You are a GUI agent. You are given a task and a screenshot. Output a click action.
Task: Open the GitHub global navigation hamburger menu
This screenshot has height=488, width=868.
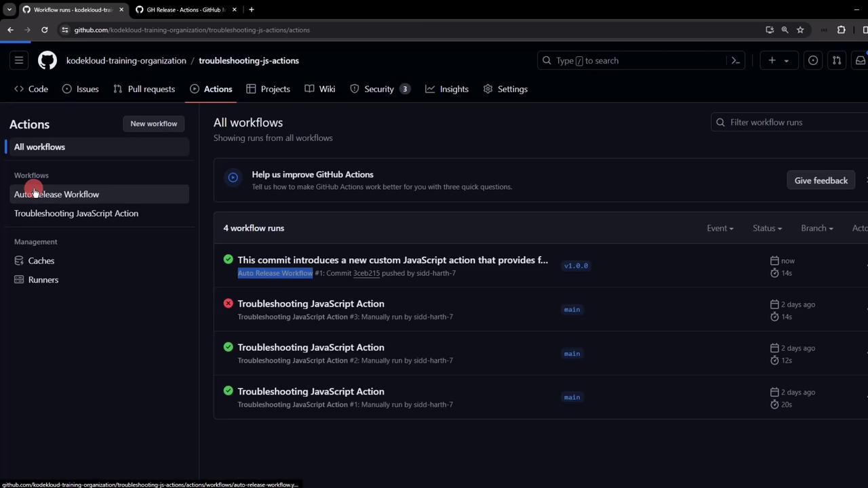tap(19, 60)
